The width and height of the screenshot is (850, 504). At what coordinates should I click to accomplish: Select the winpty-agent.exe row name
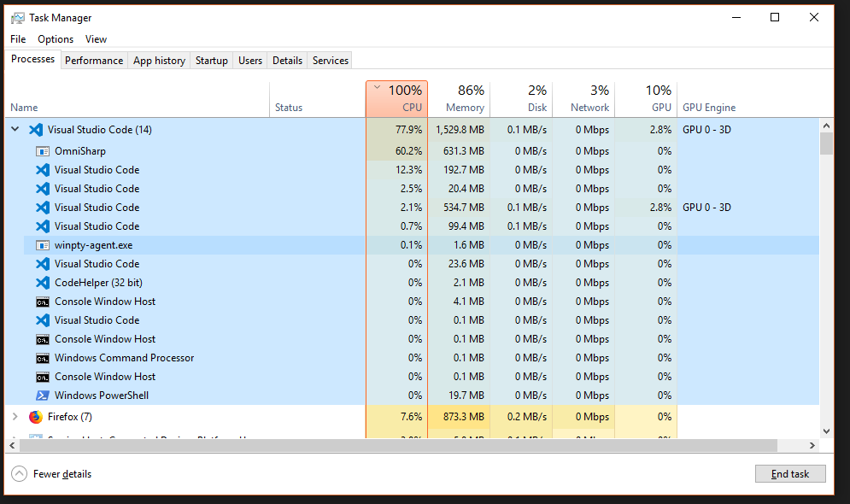click(x=93, y=245)
